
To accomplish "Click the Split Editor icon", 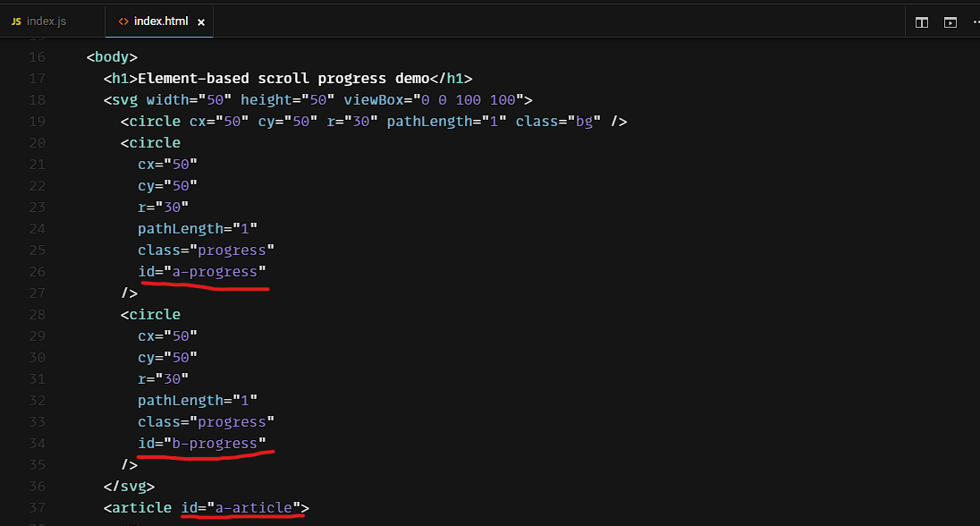I will pos(922,22).
